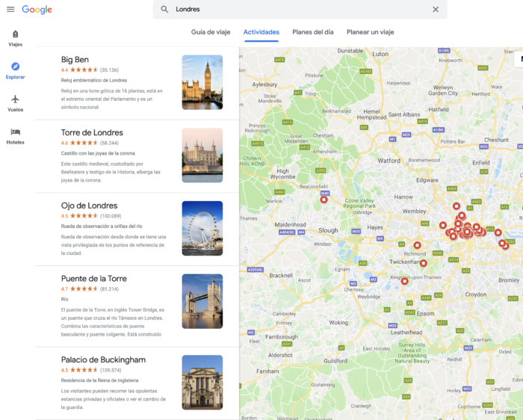523x420 pixels.
Task: Select the Actividades tab
Action: click(x=261, y=32)
